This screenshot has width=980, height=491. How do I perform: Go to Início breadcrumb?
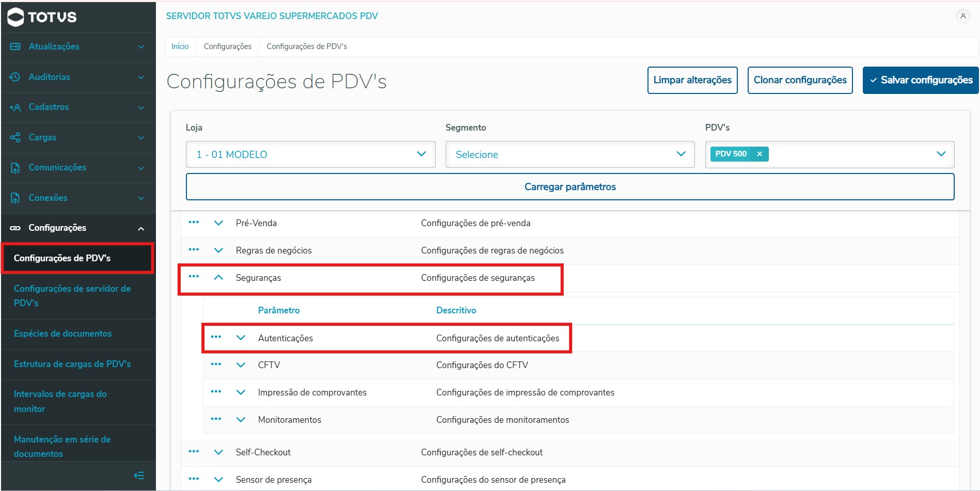click(180, 46)
